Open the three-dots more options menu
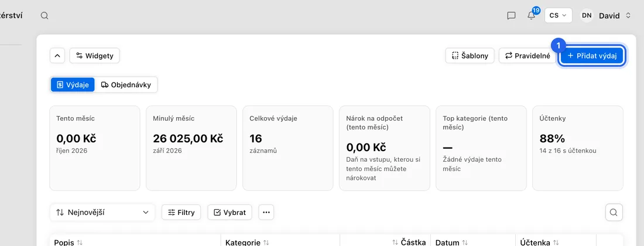The image size is (644, 246). coord(266,213)
